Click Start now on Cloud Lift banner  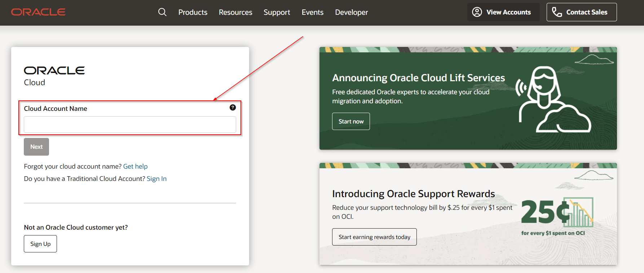click(351, 121)
